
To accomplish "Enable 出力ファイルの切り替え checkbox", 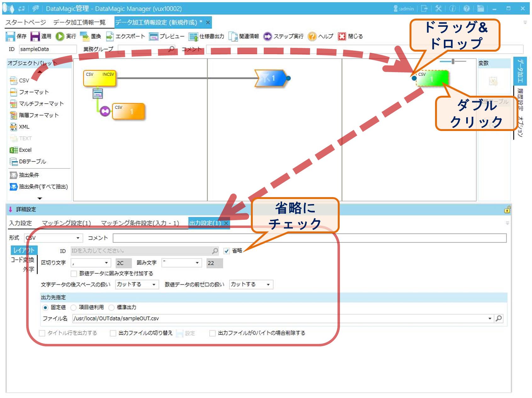I will [113, 333].
